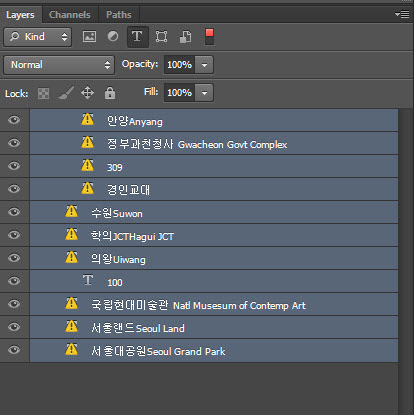The height and width of the screenshot is (415, 414).
Task: Click warning icon on Seoul Land layer
Action: click(x=72, y=327)
